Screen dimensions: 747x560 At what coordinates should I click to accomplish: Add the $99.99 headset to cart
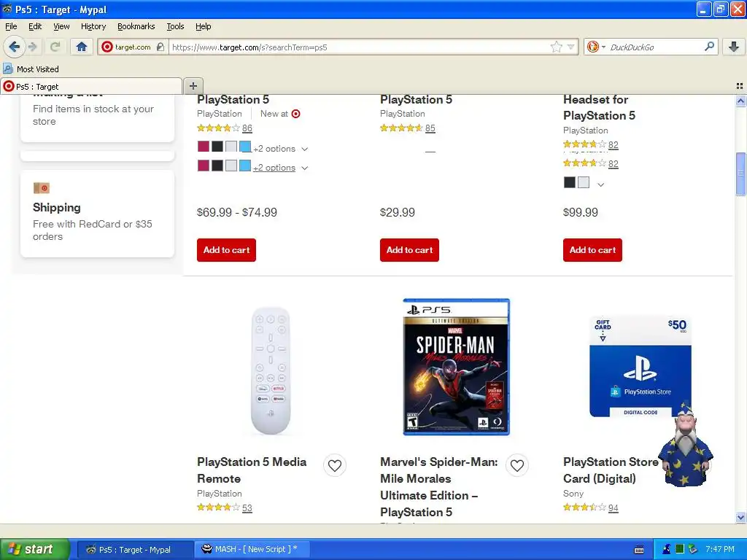tap(592, 250)
